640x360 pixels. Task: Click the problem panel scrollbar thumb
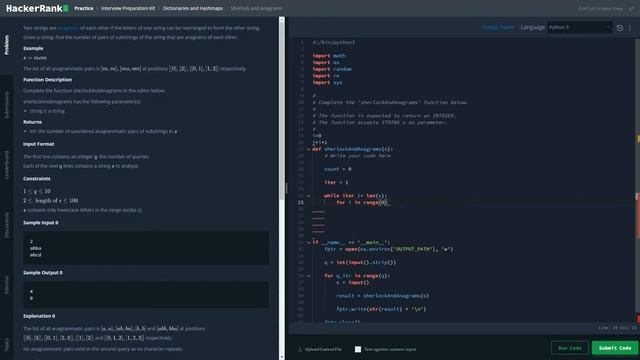(282, 110)
